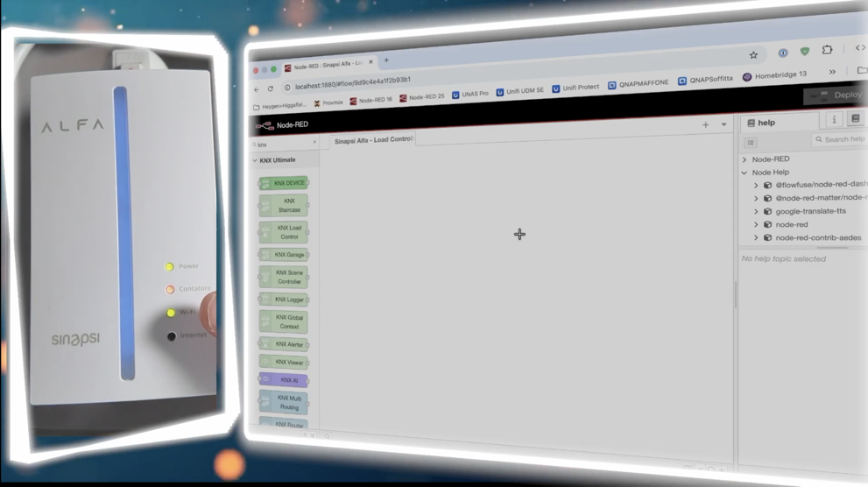Click the palette search magnifier at bottom
Image resolution: width=868 pixels, height=487 pixels.
pyautogui.click(x=328, y=436)
